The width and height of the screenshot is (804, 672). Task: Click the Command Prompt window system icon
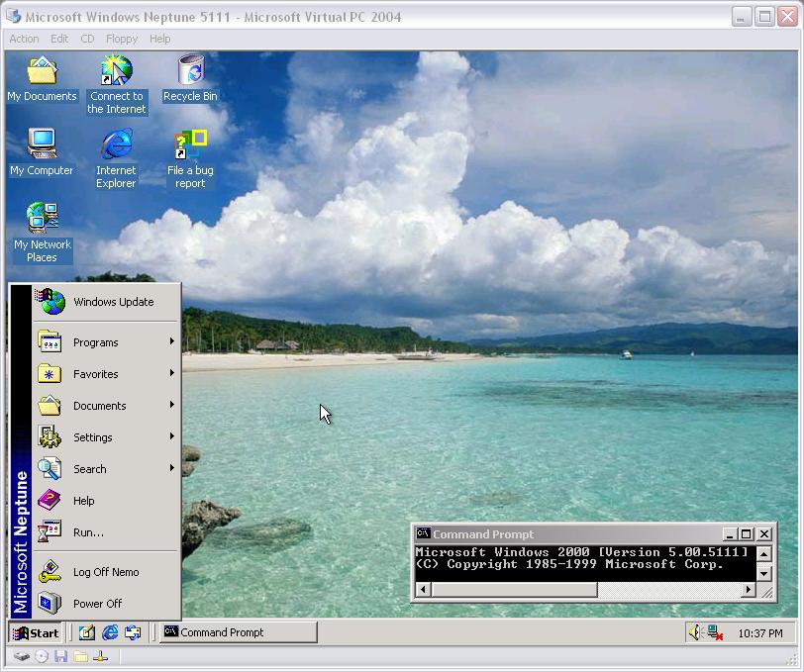(x=423, y=533)
